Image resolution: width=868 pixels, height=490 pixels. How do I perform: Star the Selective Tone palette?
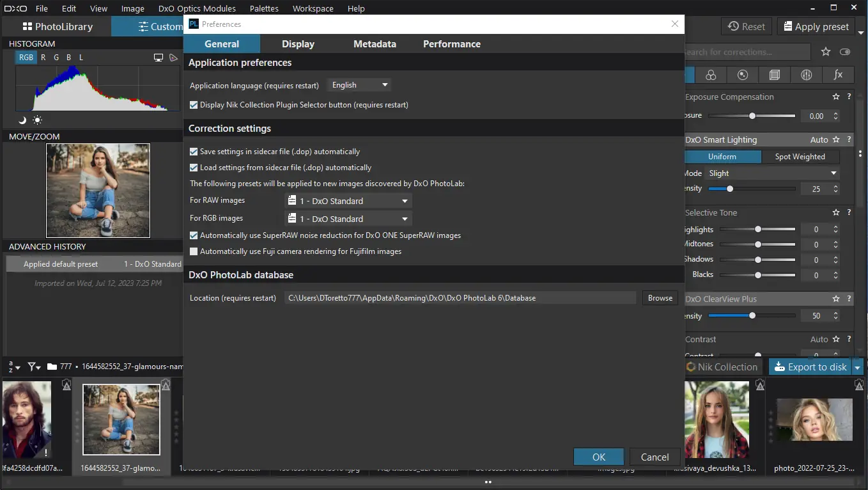click(836, 212)
